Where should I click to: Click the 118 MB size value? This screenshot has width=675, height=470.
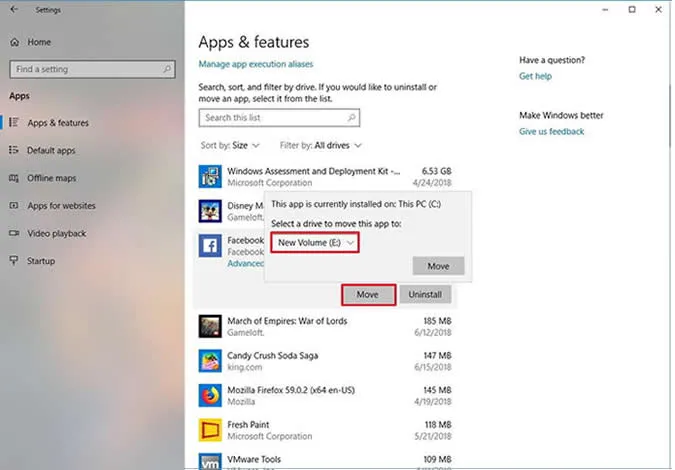[438, 425]
